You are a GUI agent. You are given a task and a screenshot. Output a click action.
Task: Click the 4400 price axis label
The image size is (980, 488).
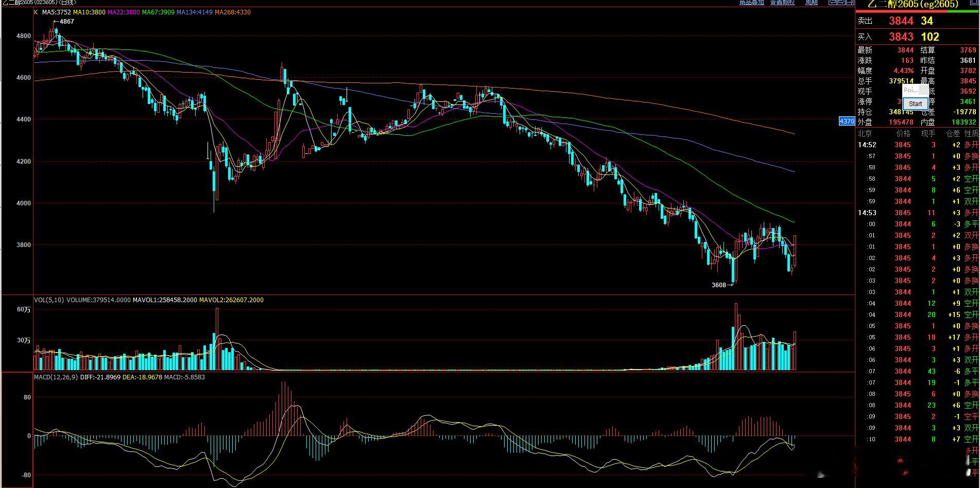(x=24, y=119)
